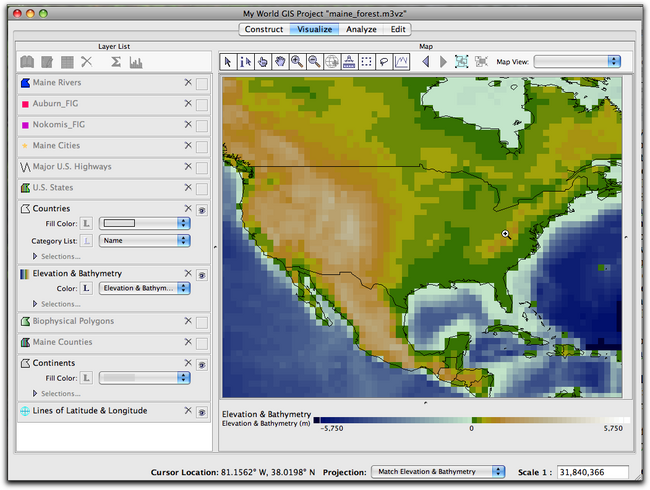Image resolution: width=650 pixels, height=490 pixels.
Task: Click the histogram chart icon in Layer List
Action: point(135,63)
